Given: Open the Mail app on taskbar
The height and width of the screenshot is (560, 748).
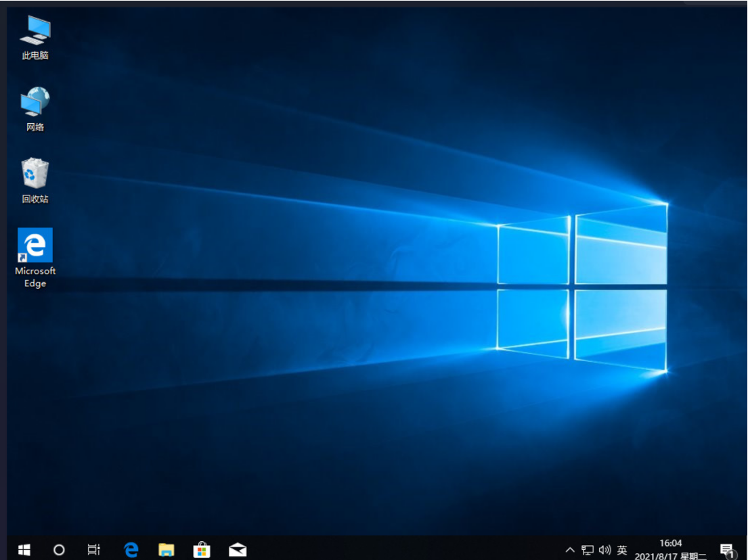Looking at the screenshot, I should pyautogui.click(x=238, y=549).
